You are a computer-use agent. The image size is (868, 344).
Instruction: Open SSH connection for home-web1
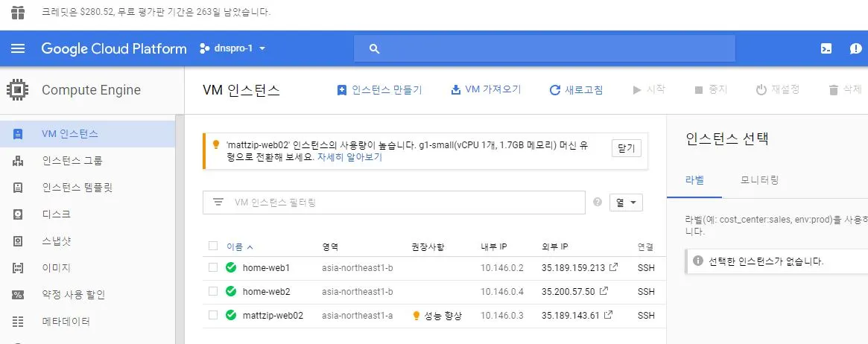point(646,267)
